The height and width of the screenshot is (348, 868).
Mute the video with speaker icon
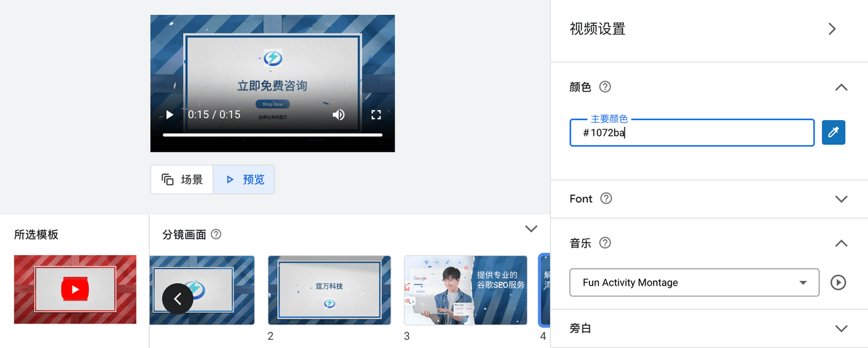pos(338,115)
